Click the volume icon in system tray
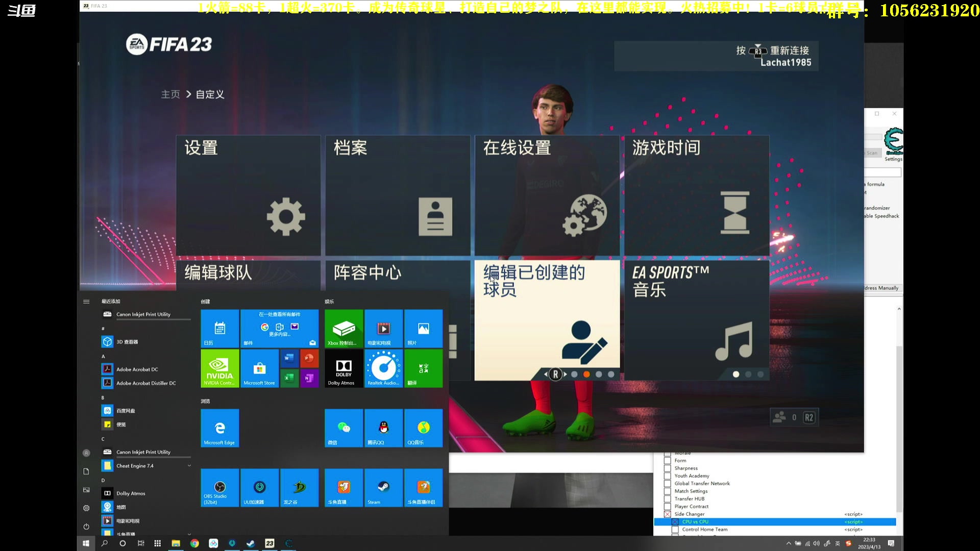The image size is (980, 551). point(816,543)
